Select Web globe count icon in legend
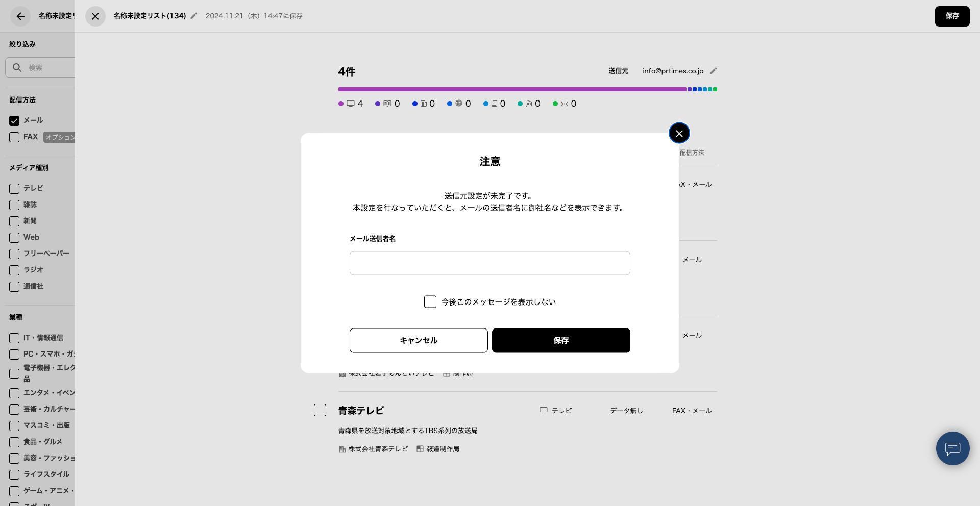 (459, 104)
